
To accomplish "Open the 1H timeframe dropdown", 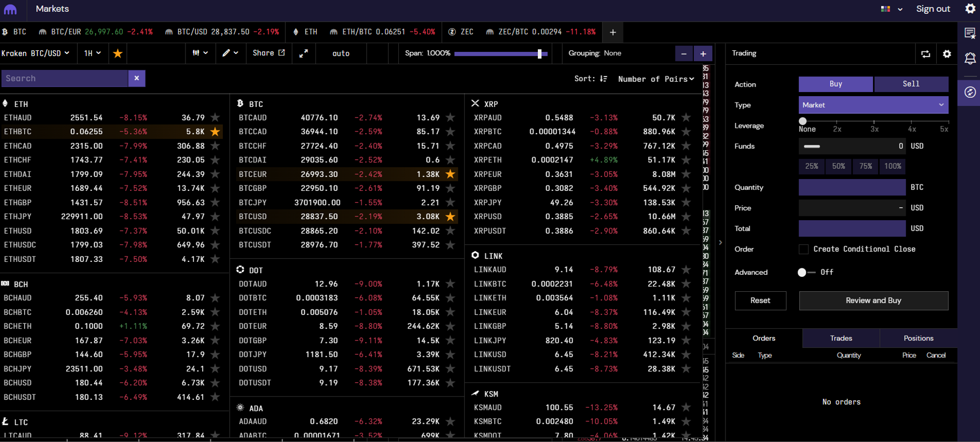I will tap(92, 53).
